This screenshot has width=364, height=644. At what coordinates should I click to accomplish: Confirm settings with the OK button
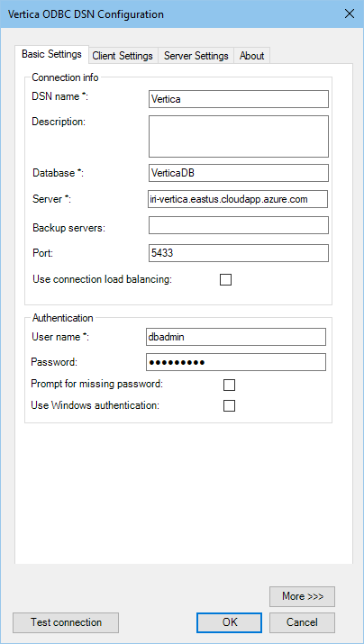click(x=229, y=622)
